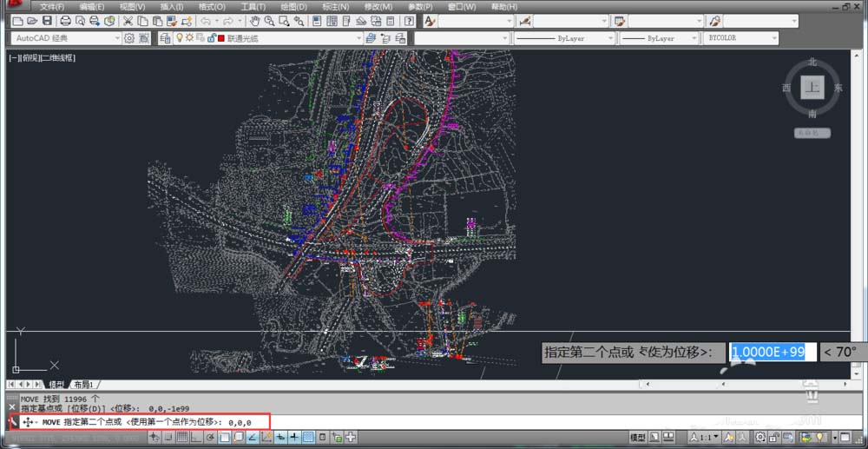Open the 帮助(H) menu
868x449 pixels.
click(504, 7)
